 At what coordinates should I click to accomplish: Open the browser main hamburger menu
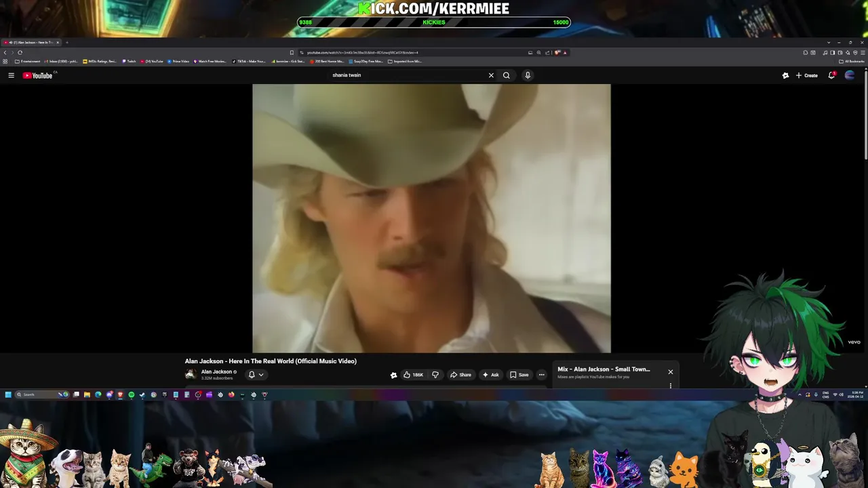point(862,52)
